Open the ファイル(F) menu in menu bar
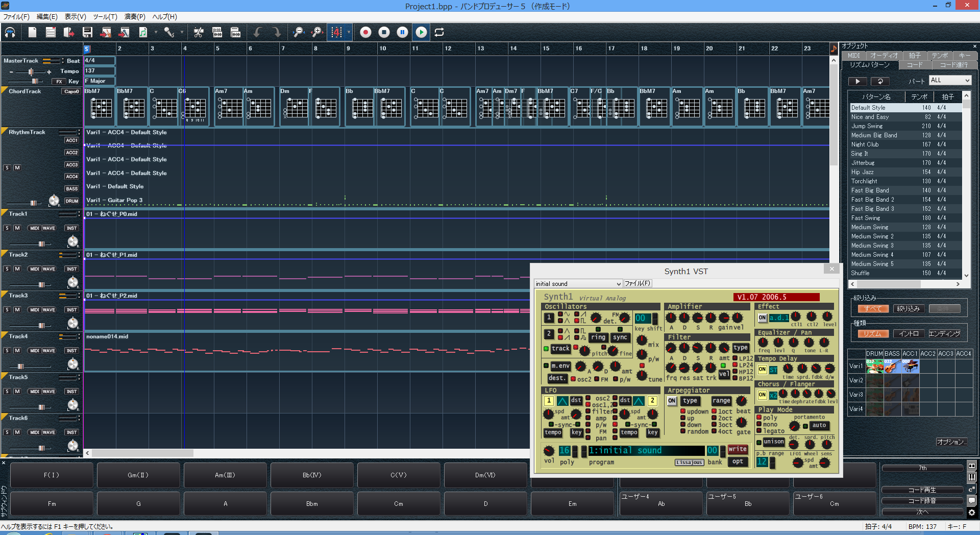Image resolution: width=980 pixels, height=535 pixels. 16,17
